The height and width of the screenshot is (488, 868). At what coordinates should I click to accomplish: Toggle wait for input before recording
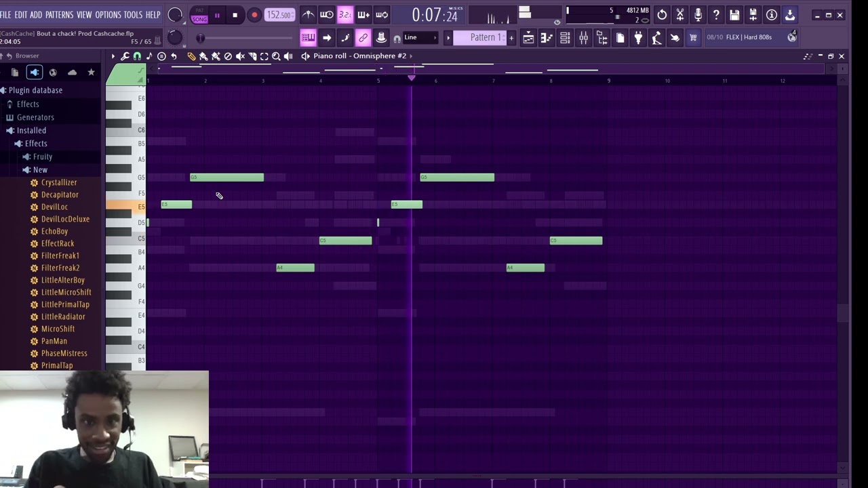click(326, 15)
